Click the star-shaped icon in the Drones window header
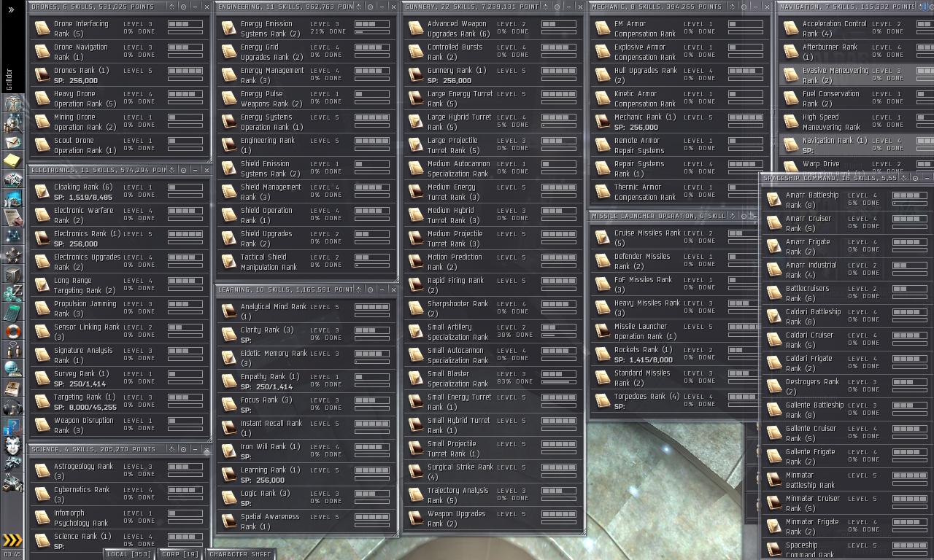934x560 pixels. pos(171,7)
